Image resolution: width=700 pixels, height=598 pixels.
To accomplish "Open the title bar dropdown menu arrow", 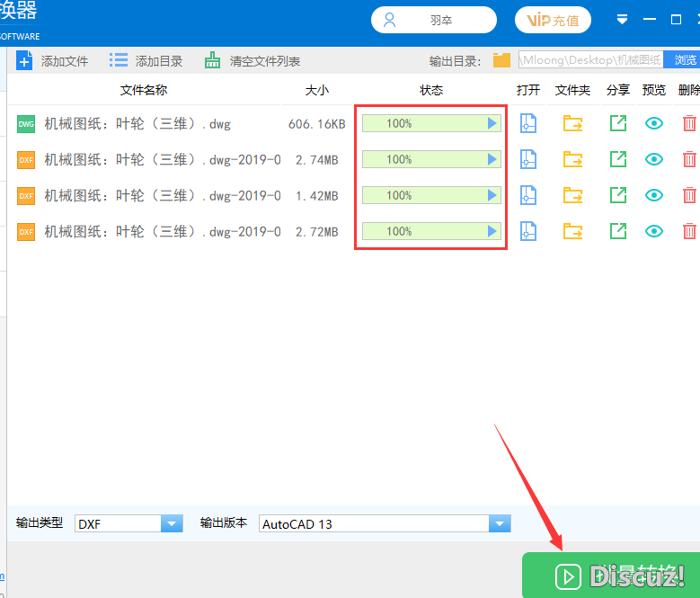I will [x=623, y=20].
